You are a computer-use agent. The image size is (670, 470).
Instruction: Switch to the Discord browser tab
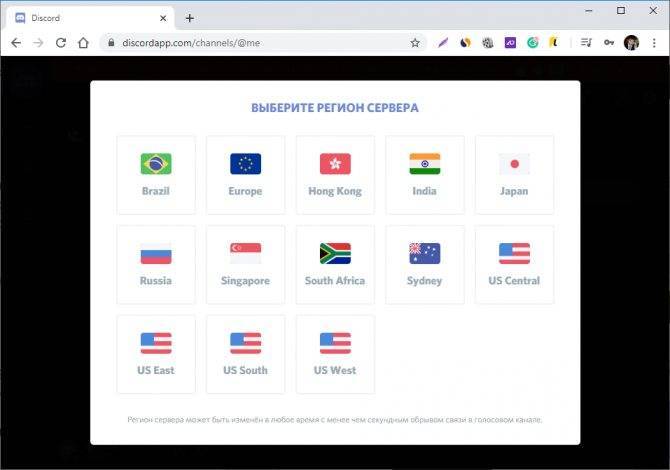click(x=90, y=18)
